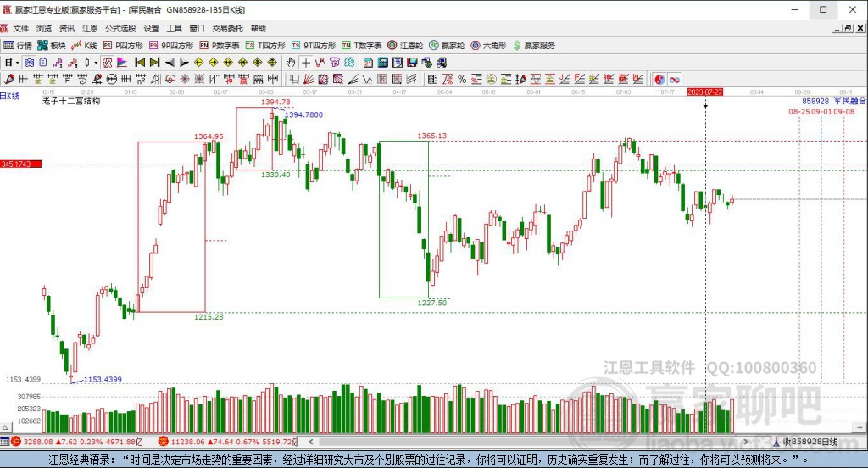Select the hand pan tool

pos(291,63)
